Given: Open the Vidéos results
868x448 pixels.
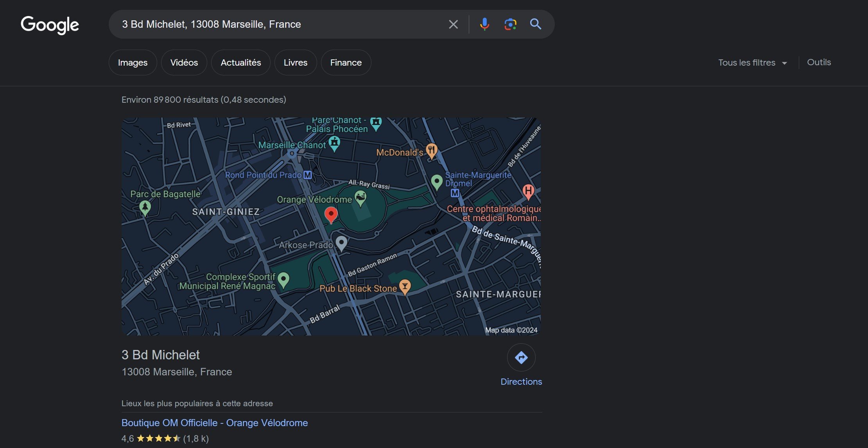Looking at the screenshot, I should point(184,62).
